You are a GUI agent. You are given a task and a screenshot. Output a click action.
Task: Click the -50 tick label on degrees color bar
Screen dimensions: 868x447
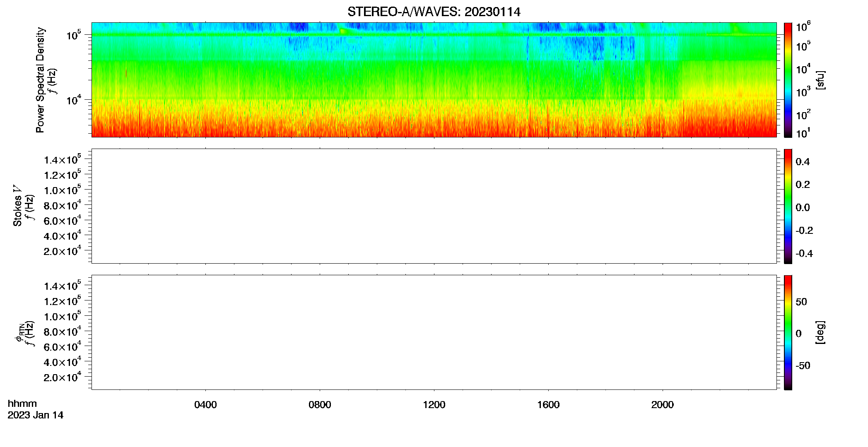pyautogui.click(x=803, y=366)
